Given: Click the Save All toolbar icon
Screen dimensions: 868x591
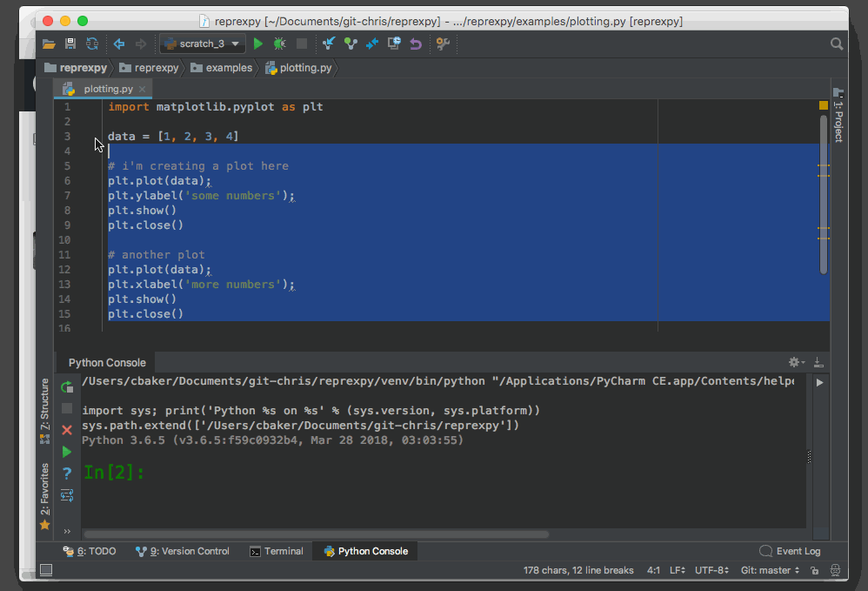Looking at the screenshot, I should click(x=70, y=44).
